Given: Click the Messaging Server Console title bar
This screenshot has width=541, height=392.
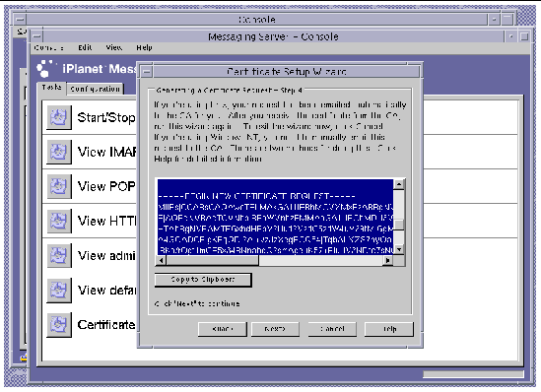Looking at the screenshot, I should click(273, 36).
